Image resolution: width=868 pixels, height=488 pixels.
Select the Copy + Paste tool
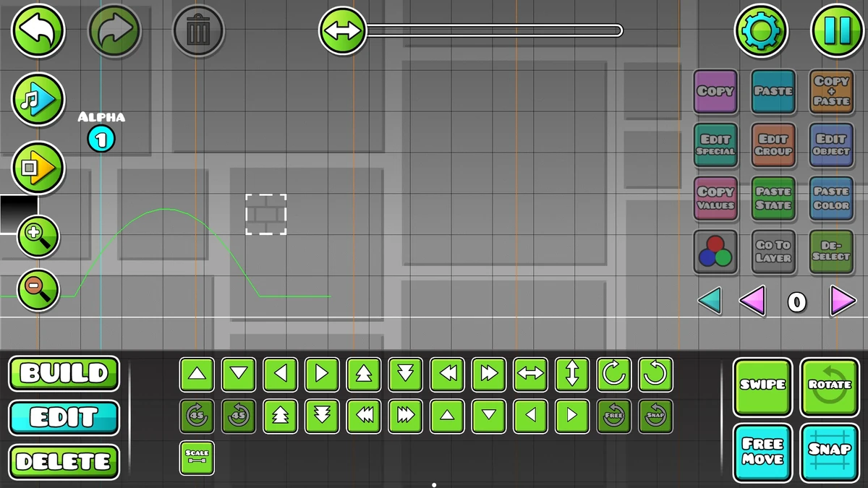[x=831, y=92]
